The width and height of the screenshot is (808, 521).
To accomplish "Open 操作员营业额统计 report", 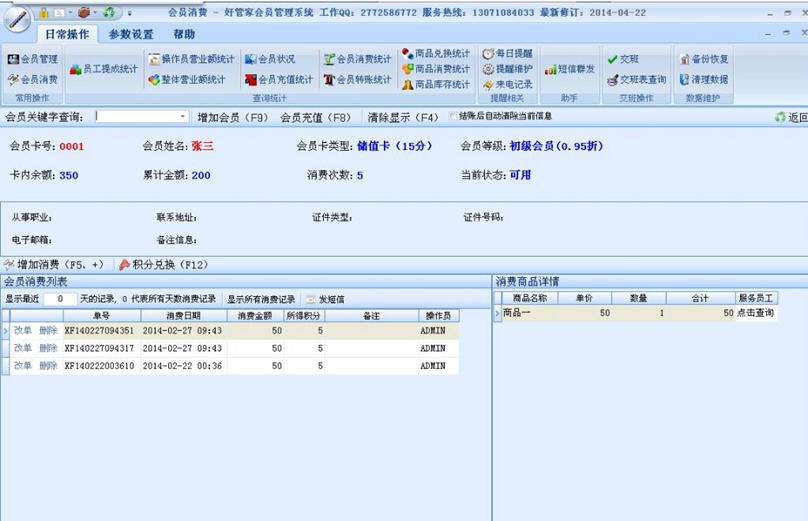I will pos(191,59).
